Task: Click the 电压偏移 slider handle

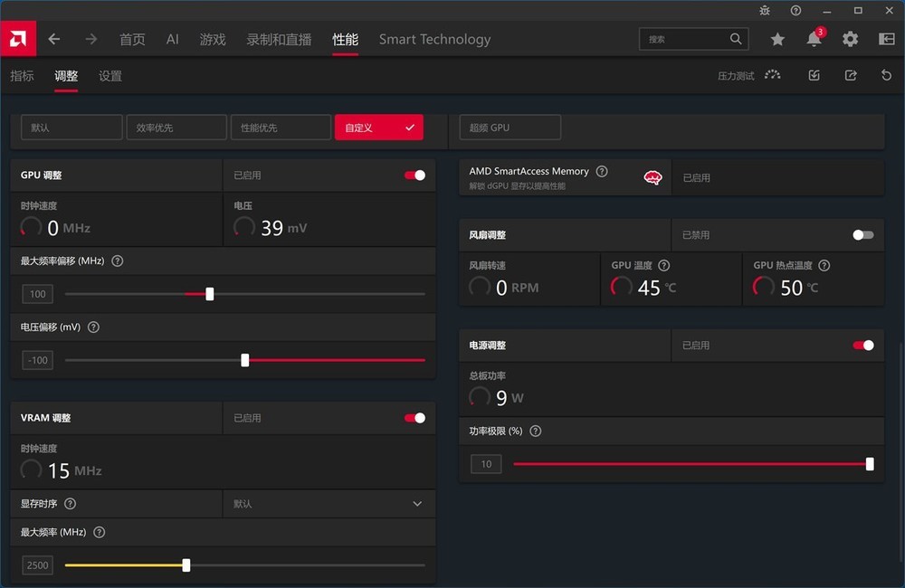Action: click(244, 361)
